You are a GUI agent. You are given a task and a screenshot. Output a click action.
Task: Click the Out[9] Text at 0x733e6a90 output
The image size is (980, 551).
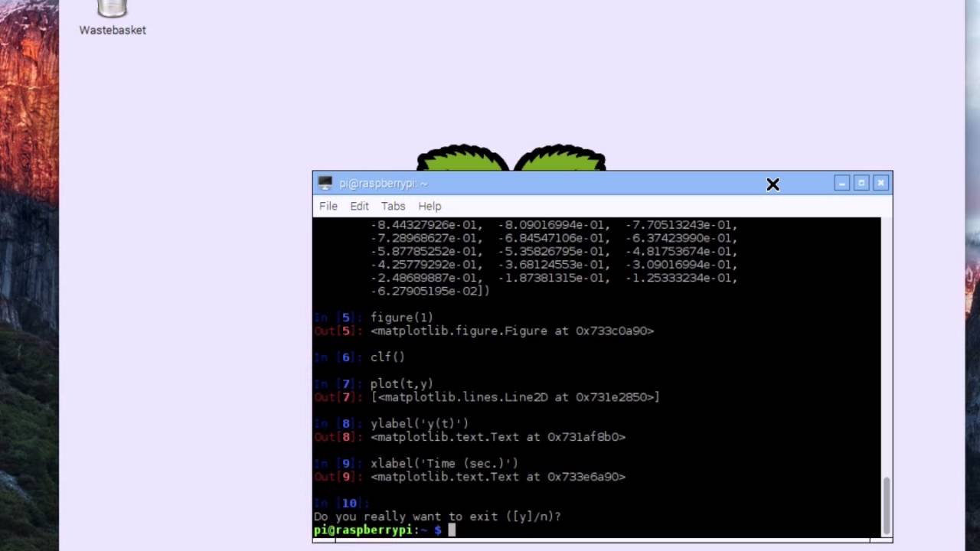pyautogui.click(x=498, y=477)
